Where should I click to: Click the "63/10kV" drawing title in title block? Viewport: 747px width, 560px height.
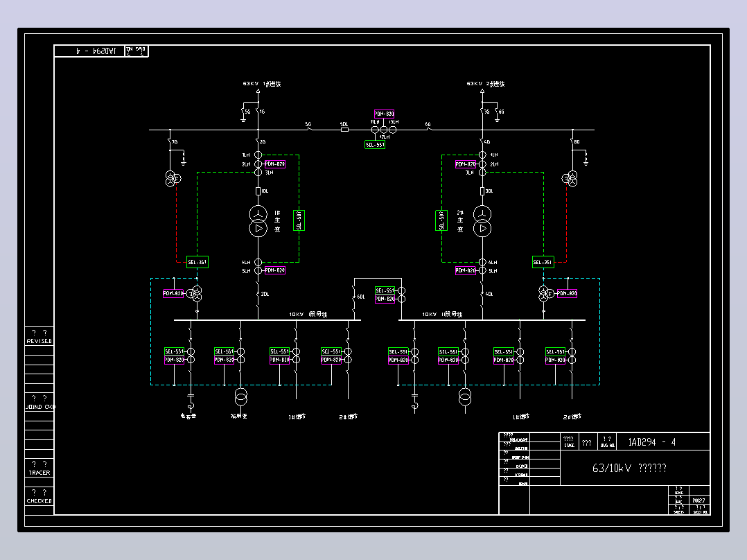[x=612, y=468]
